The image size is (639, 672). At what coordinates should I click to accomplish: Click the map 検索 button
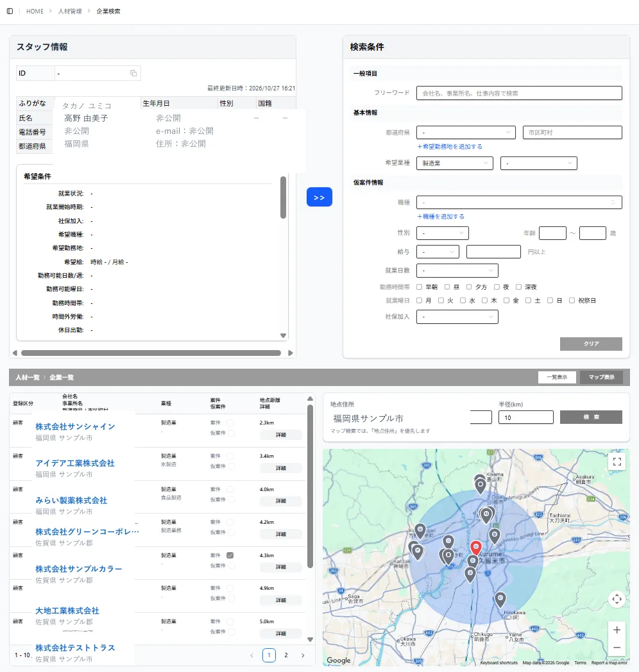[591, 417]
